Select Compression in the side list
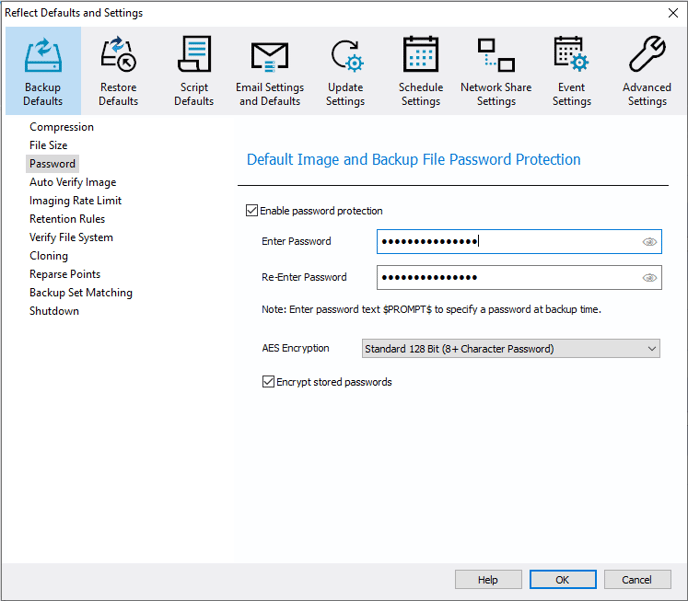688x601 pixels. [61, 127]
